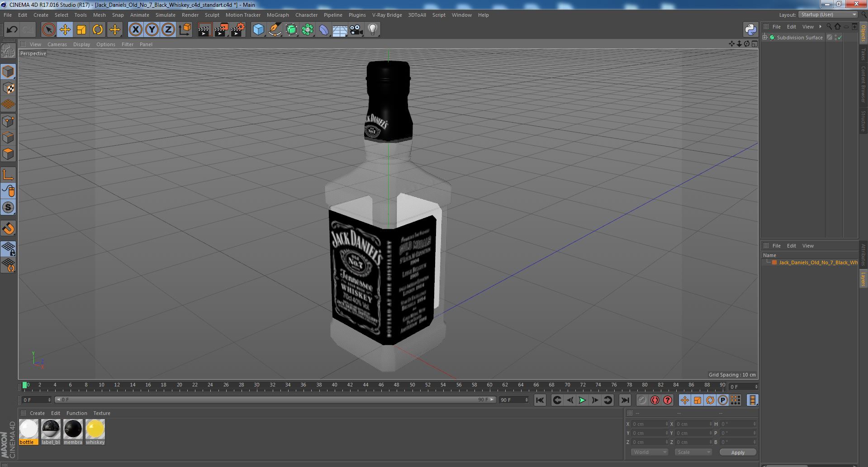Open the Layout dropdown Startup (User)
The height and width of the screenshot is (467, 868).
(828, 14)
